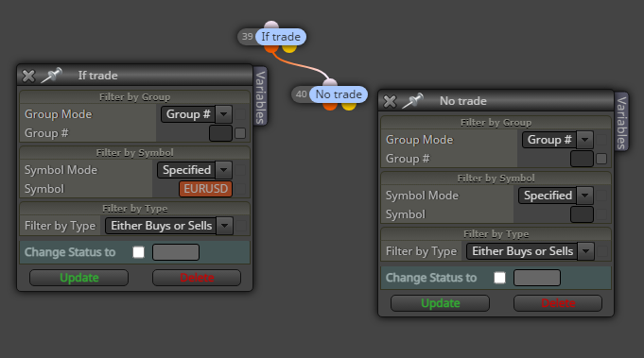Image resolution: width=644 pixels, height=358 pixels.
Task: Click Filter by Symbol header in If trade panel
Action: click(134, 153)
